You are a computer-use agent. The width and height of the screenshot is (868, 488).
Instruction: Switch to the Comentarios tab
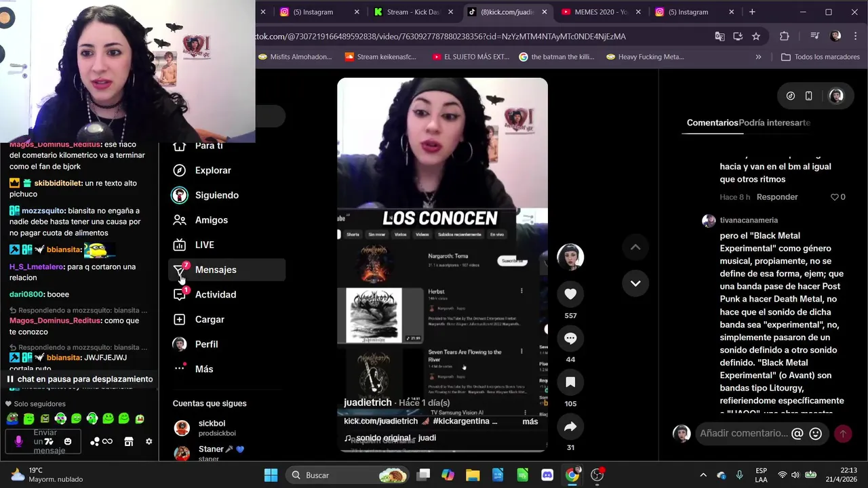click(x=712, y=123)
